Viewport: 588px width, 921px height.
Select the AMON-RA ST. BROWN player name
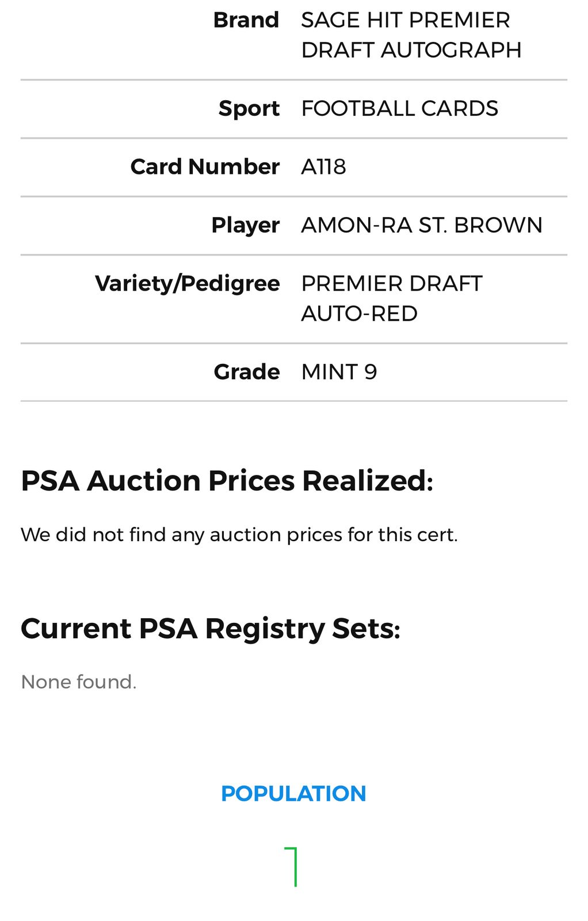(421, 225)
